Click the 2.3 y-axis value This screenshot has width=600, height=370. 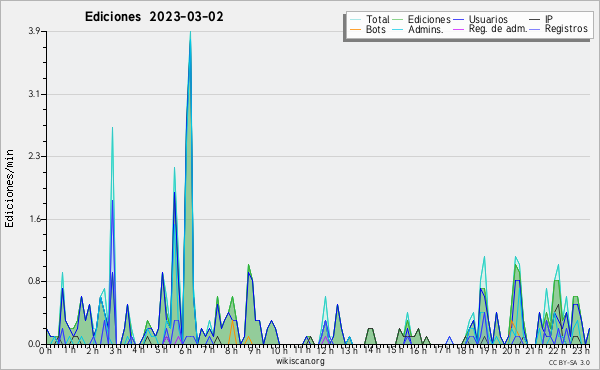click(34, 156)
